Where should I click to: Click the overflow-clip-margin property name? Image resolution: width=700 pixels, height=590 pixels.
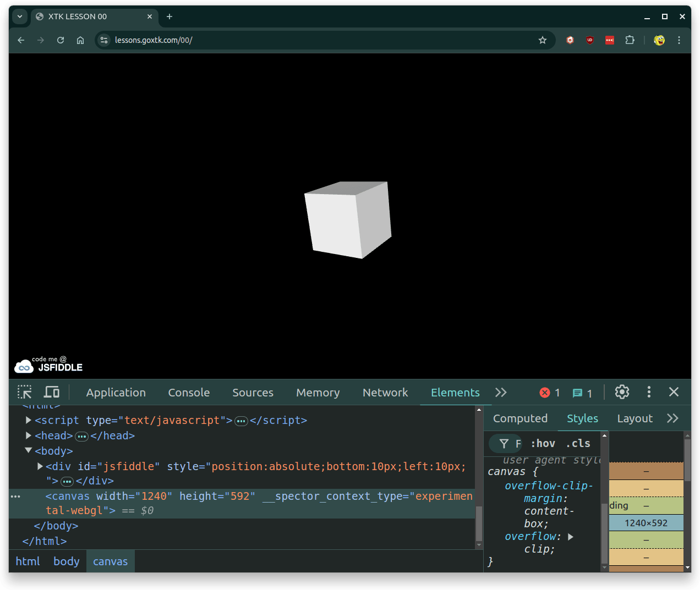548,492
